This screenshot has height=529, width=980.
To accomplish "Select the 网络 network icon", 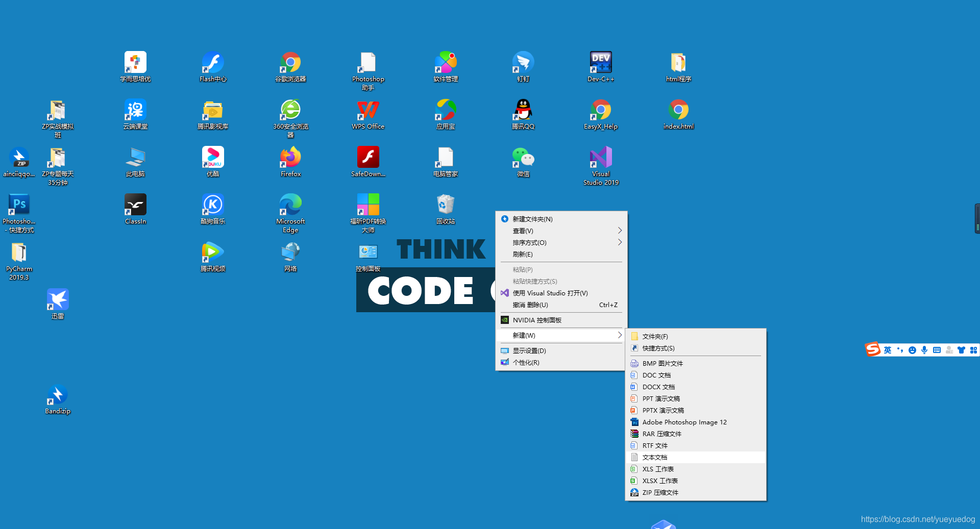I will point(290,256).
